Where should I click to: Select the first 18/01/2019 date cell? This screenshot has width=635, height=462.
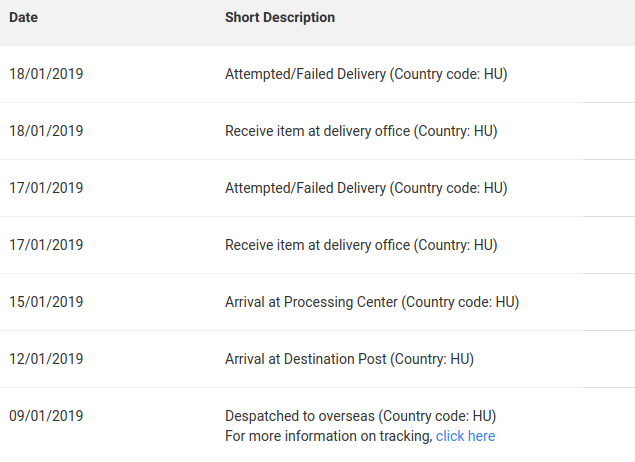pyautogui.click(x=46, y=74)
